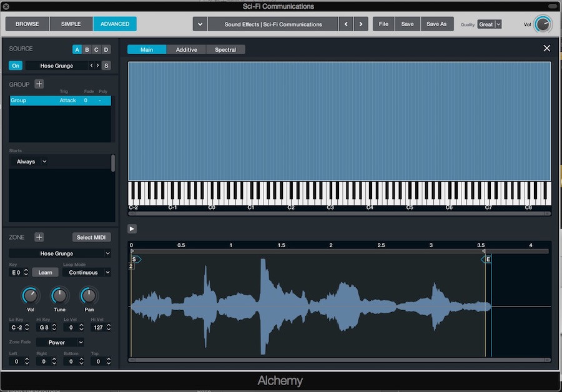Adjust the zone Vol knob

tap(31, 296)
